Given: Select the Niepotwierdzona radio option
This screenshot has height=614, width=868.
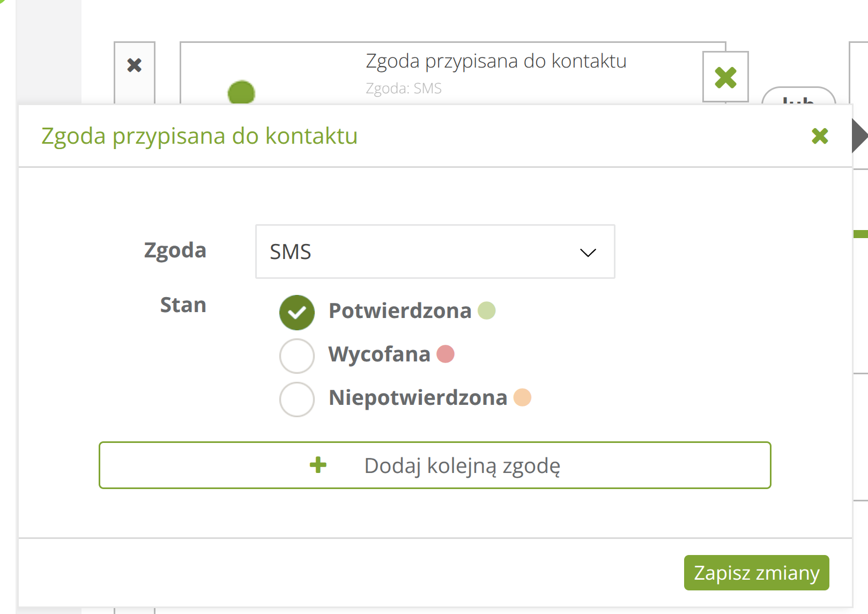Looking at the screenshot, I should (x=296, y=399).
